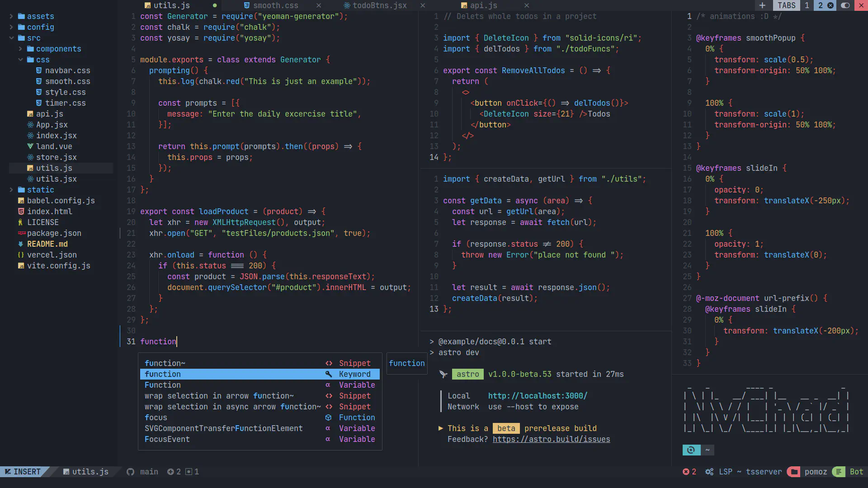Screen dimensions: 868x488
Task: Open utils.jsx from the file tree
Action: (57, 179)
